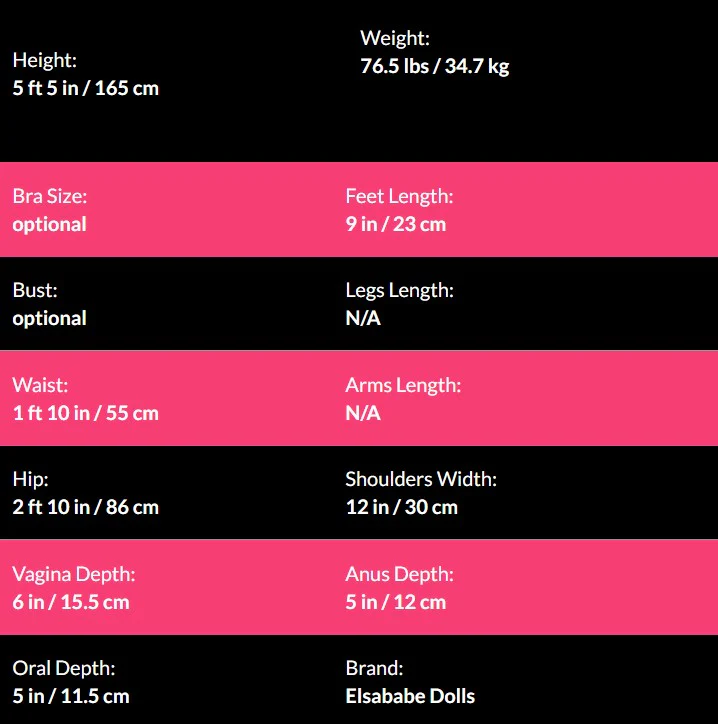Click the Feet Length label
The width and height of the screenshot is (718, 724).
click(399, 197)
